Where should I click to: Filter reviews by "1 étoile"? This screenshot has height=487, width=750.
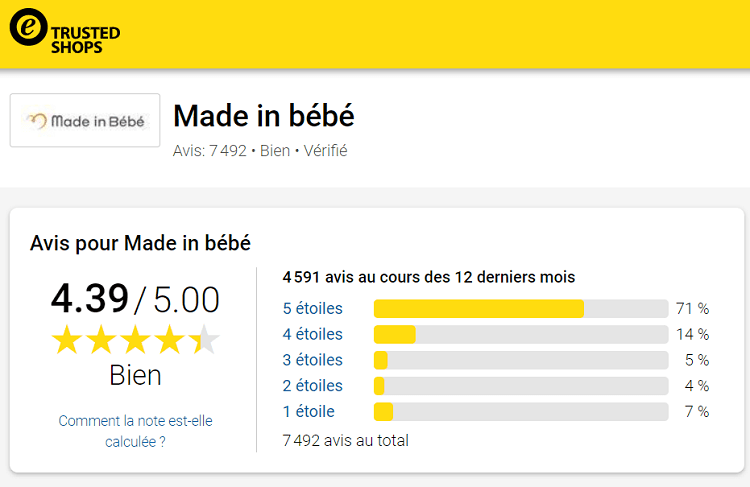pyautogui.click(x=309, y=411)
